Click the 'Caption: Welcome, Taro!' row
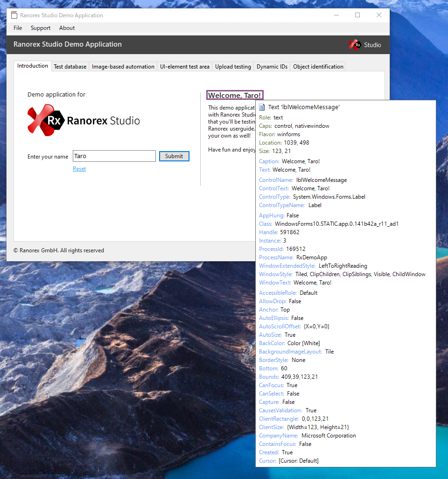The width and height of the screenshot is (448, 479). tap(289, 161)
